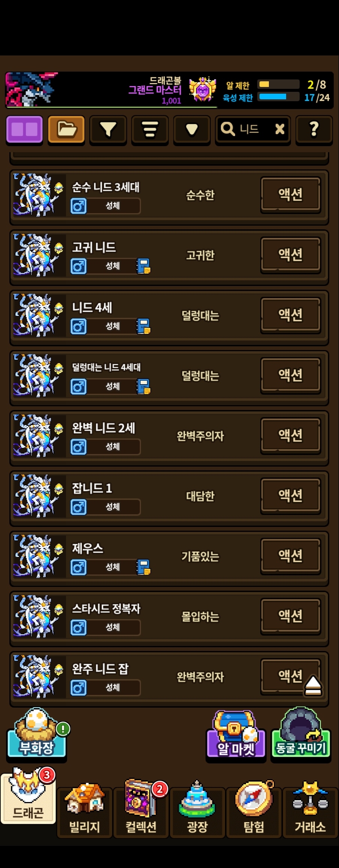Jump to top with the up-arrow button
339x868 pixels.
point(313,686)
